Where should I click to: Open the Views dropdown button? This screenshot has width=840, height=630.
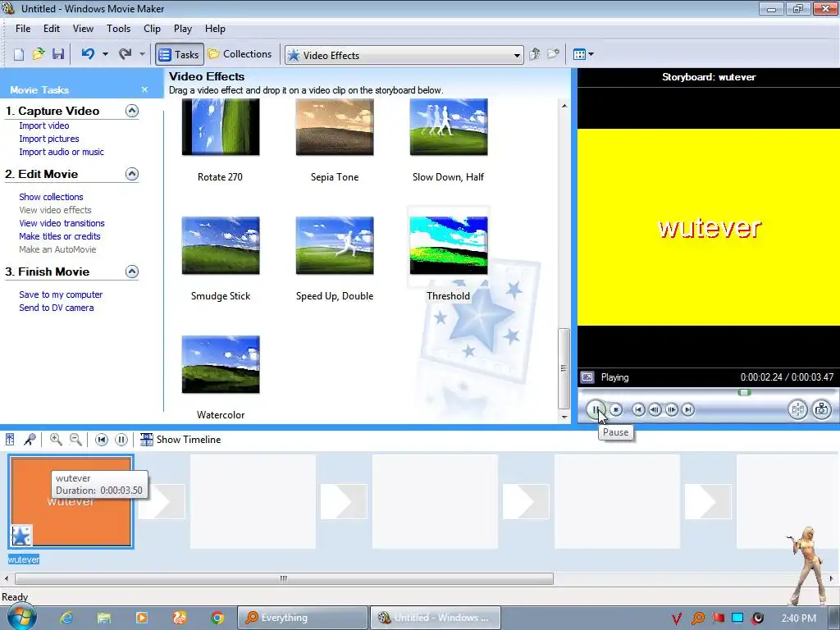[583, 54]
